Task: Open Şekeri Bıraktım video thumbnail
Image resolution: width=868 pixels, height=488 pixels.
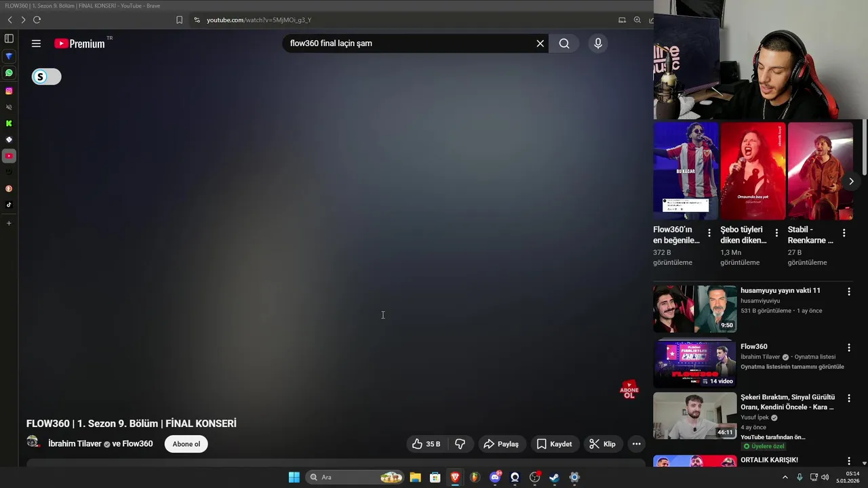Action: tap(695, 415)
